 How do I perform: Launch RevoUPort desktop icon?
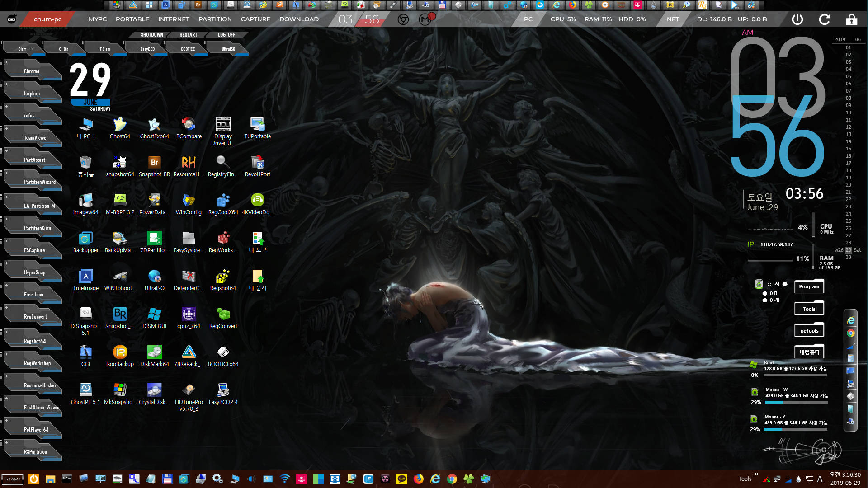coord(258,166)
